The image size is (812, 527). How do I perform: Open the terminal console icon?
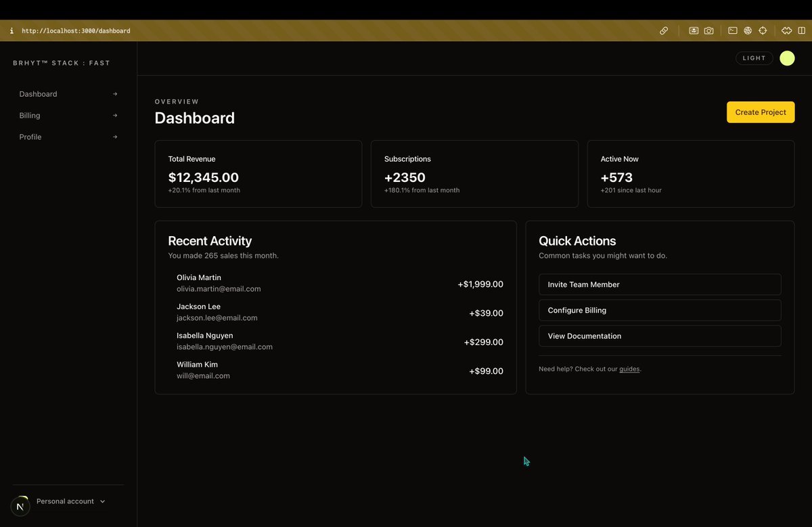point(733,30)
